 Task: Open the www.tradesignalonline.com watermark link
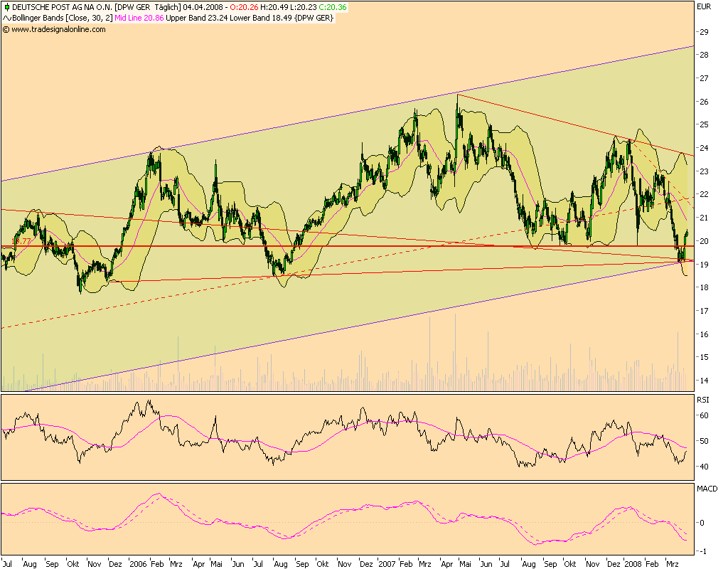point(58,31)
